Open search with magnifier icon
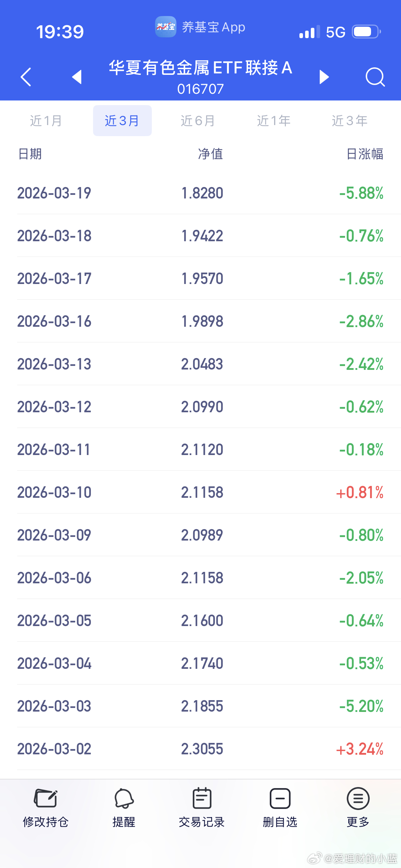This screenshot has width=401, height=868. 375,77
